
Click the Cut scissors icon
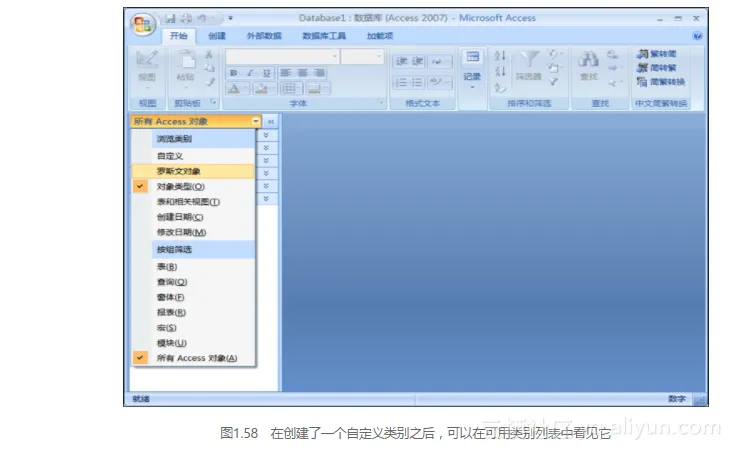pos(209,55)
